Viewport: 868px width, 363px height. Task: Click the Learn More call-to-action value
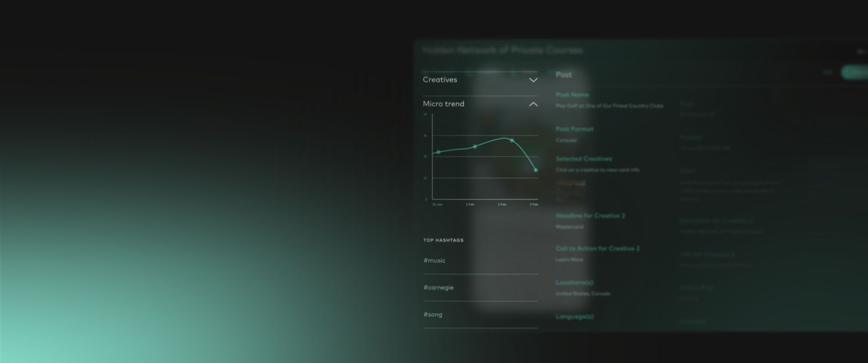[x=569, y=260]
